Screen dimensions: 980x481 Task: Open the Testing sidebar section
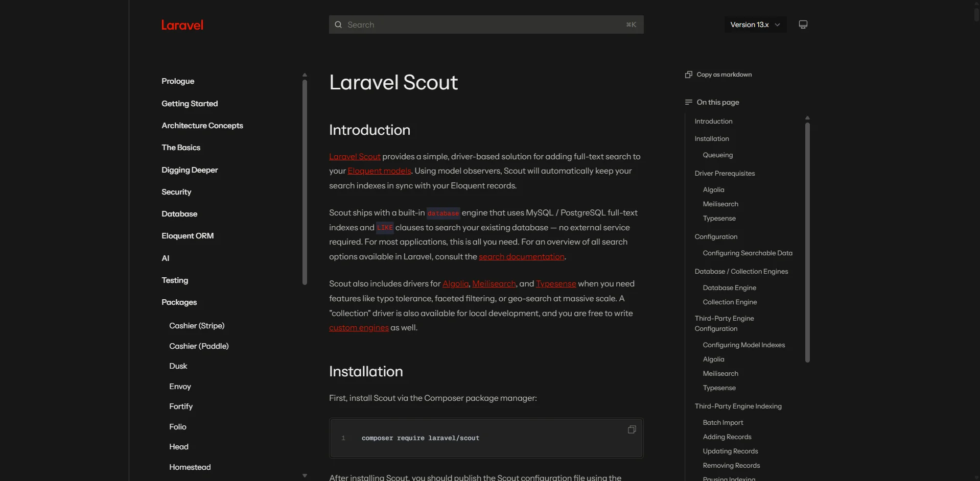(175, 280)
